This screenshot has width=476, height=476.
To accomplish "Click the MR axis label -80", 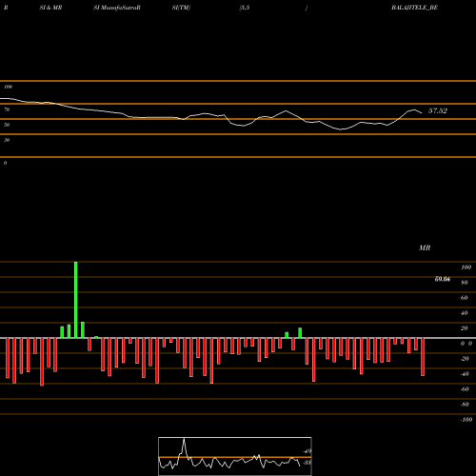I will tap(465, 405).
